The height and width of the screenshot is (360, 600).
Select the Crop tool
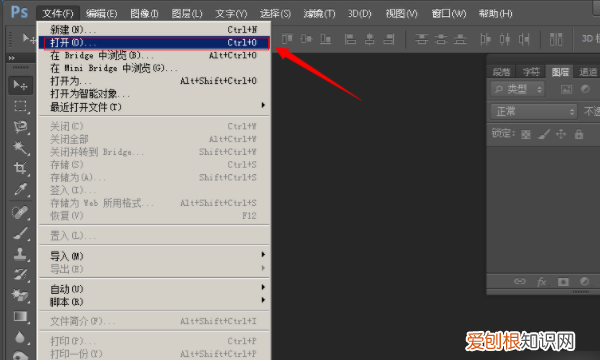pyautogui.click(x=20, y=168)
